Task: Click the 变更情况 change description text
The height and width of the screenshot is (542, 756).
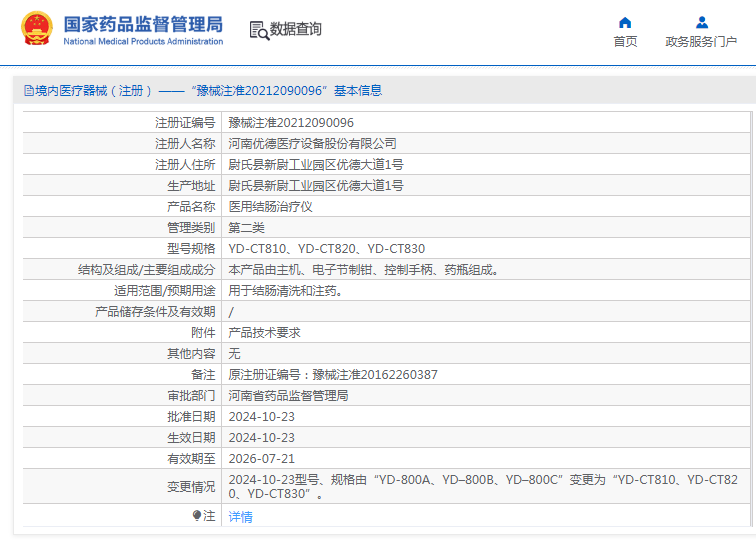Action: coord(483,487)
